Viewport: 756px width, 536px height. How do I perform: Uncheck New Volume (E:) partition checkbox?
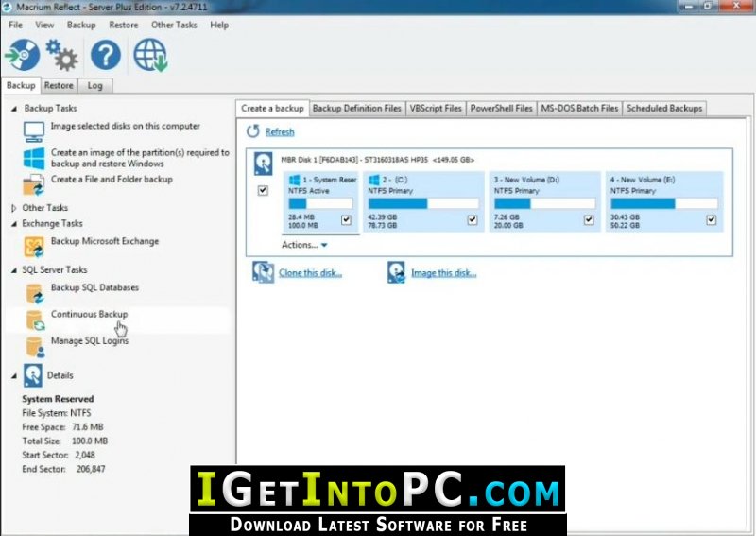click(x=712, y=220)
